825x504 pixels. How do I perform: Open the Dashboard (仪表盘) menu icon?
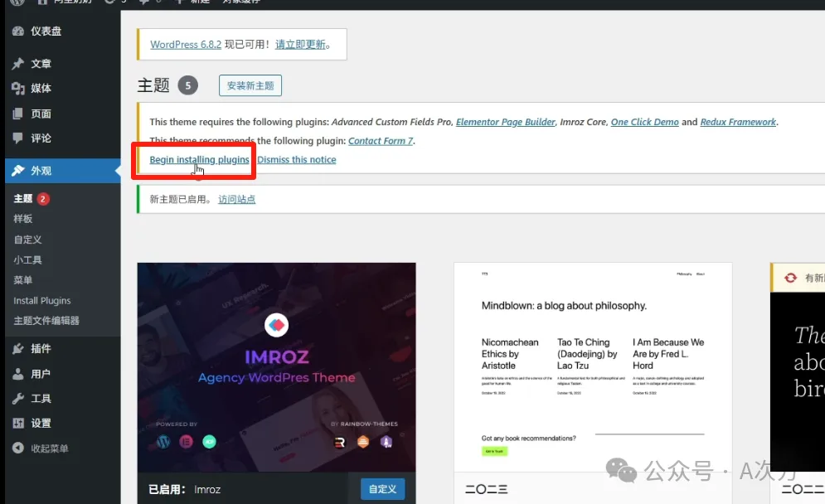coord(18,31)
